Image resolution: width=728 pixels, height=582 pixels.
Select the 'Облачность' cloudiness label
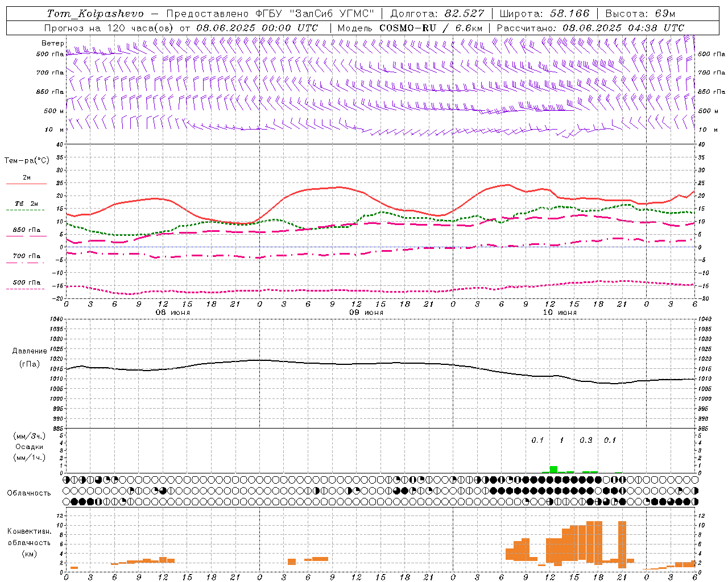click(x=29, y=493)
